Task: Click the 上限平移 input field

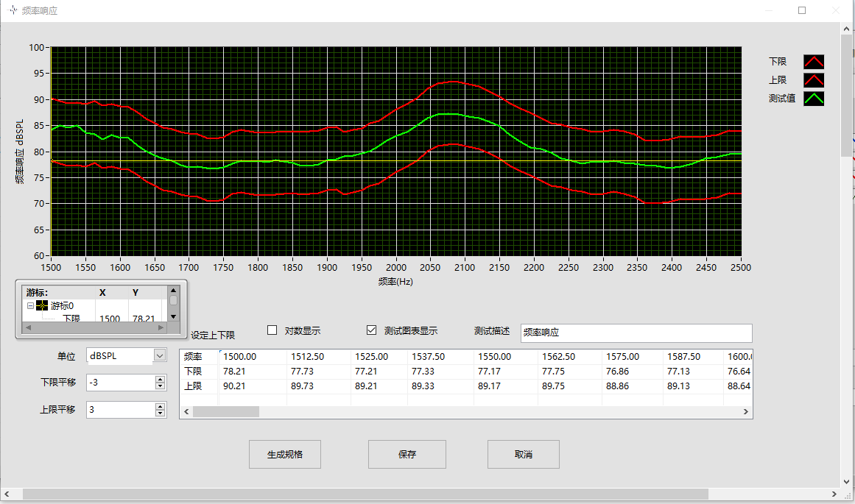Action: pos(121,410)
